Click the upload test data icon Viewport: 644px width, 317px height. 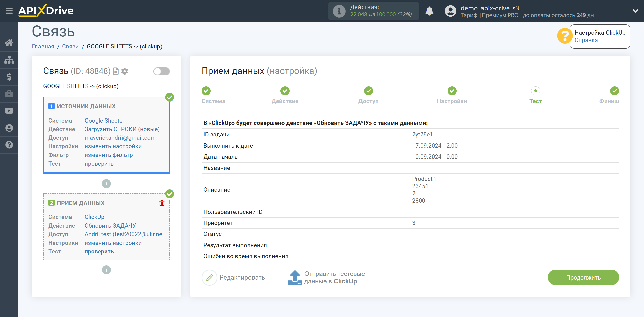295,278
